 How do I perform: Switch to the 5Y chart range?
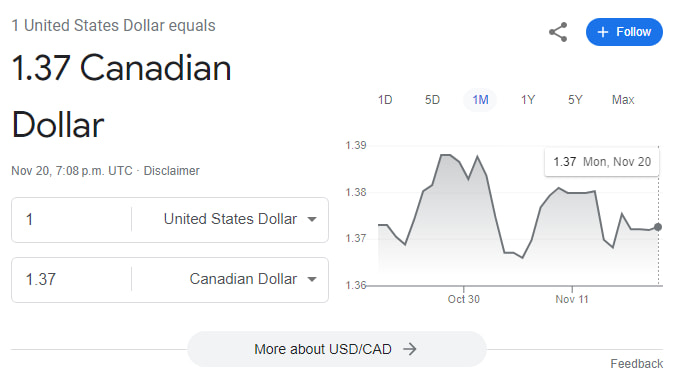click(x=575, y=100)
